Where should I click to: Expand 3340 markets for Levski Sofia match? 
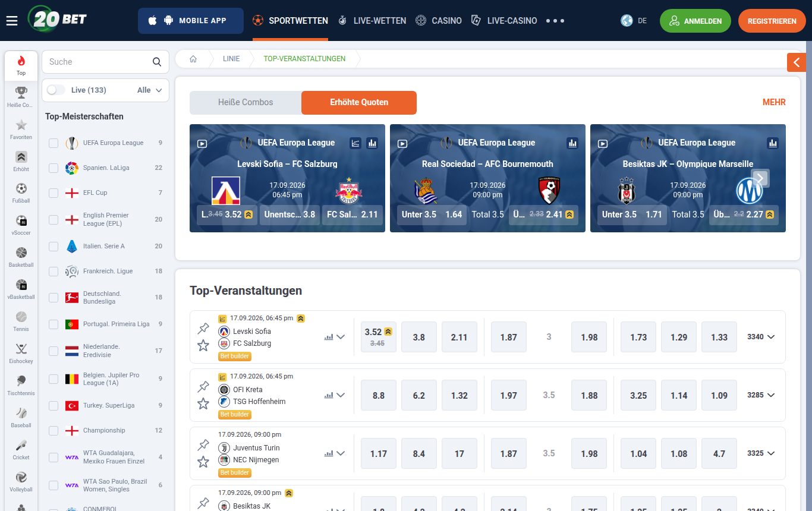(761, 337)
